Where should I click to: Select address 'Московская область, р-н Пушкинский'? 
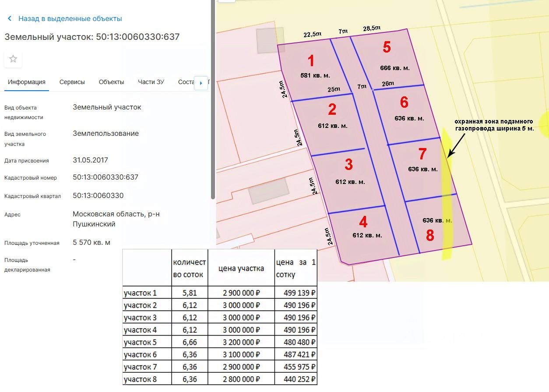(116, 219)
